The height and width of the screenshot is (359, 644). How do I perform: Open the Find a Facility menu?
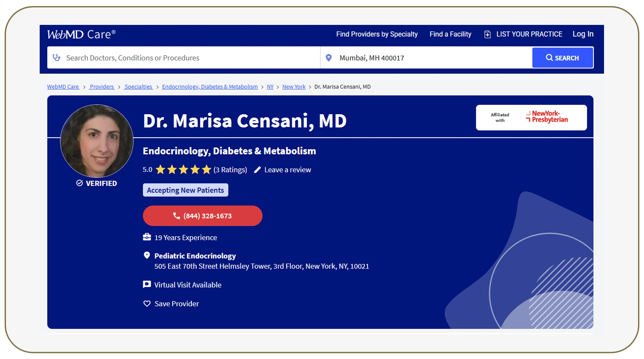450,34
